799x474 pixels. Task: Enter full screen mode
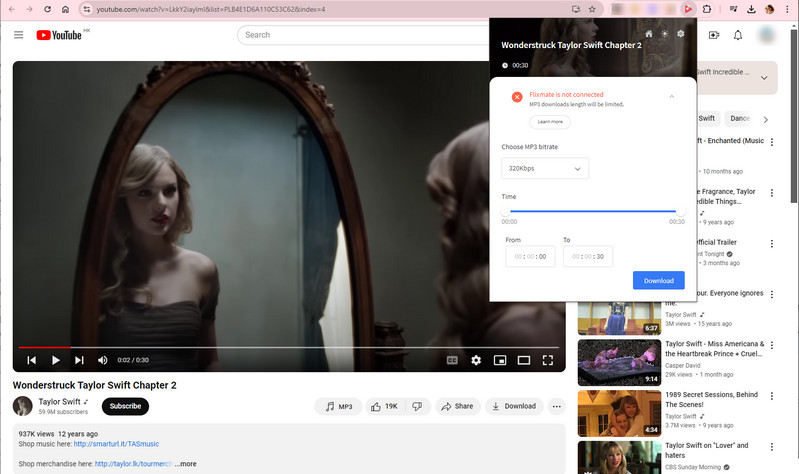pos(548,360)
